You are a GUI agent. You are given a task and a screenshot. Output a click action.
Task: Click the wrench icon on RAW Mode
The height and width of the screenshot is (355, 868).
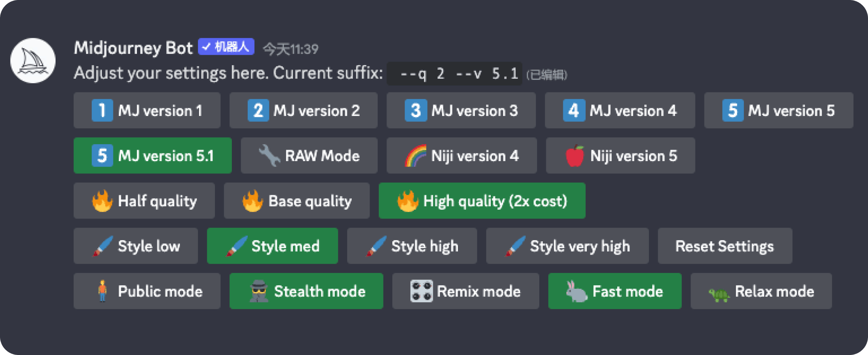pos(269,156)
